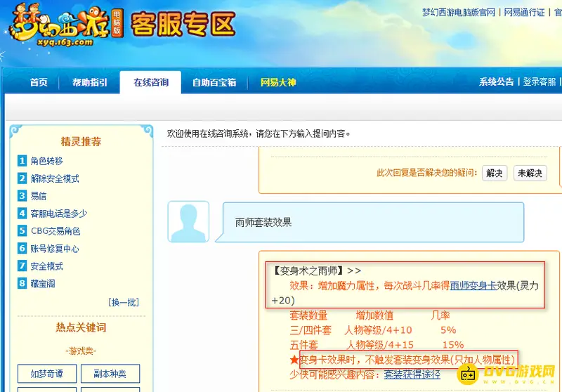Open 梦幻西游电脑版官网 link
This screenshot has width=562, height=392.
point(459,13)
